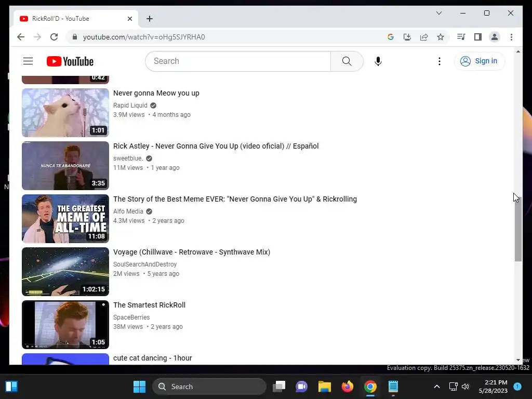Reload the current page

54,37
